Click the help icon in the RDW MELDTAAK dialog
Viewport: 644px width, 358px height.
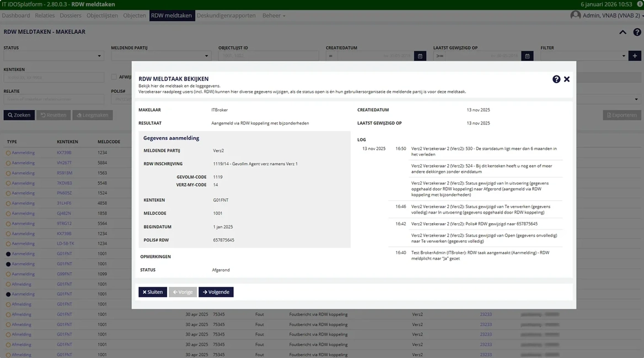pyautogui.click(x=556, y=79)
